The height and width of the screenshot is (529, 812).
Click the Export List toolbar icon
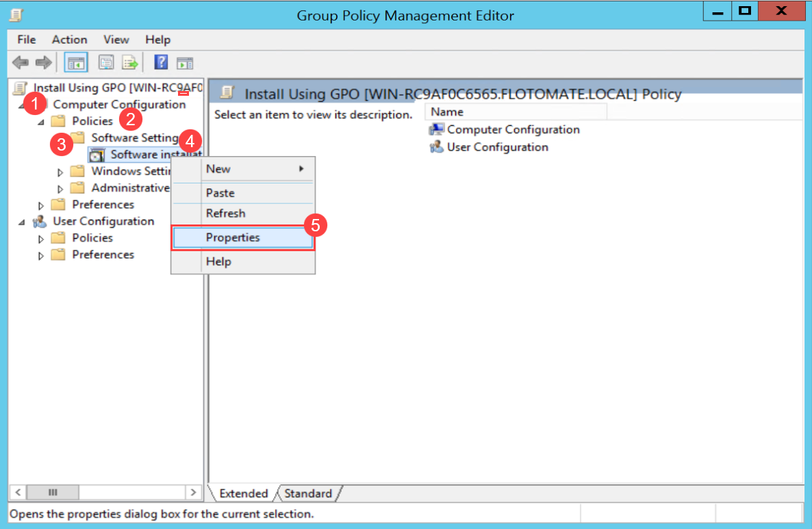pyautogui.click(x=129, y=63)
